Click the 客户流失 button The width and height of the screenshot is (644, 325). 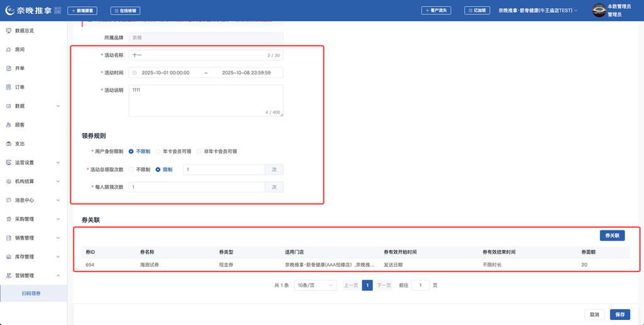[x=436, y=10]
